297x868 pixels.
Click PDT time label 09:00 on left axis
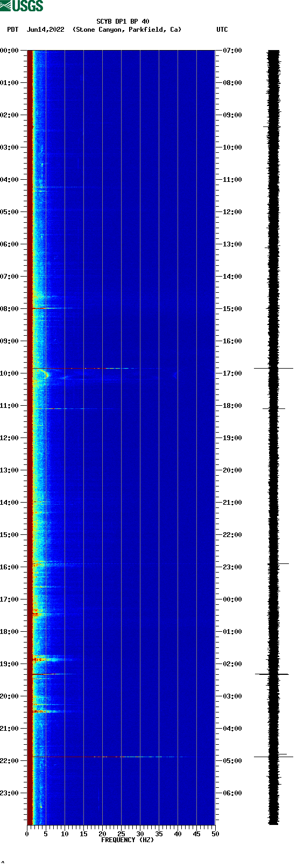(x=10, y=341)
